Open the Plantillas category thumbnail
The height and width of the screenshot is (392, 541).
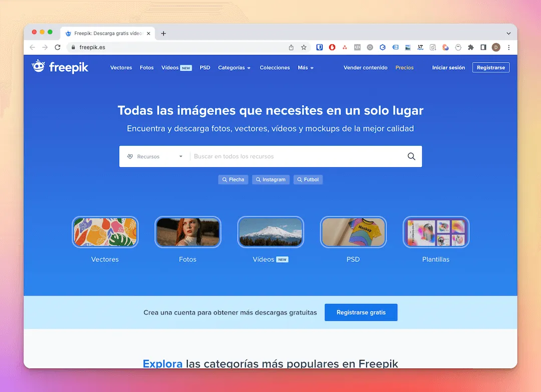436,232
